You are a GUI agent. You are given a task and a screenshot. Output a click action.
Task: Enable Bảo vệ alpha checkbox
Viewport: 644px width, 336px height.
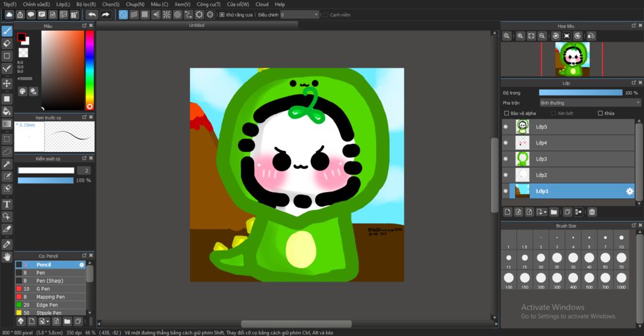click(506, 113)
